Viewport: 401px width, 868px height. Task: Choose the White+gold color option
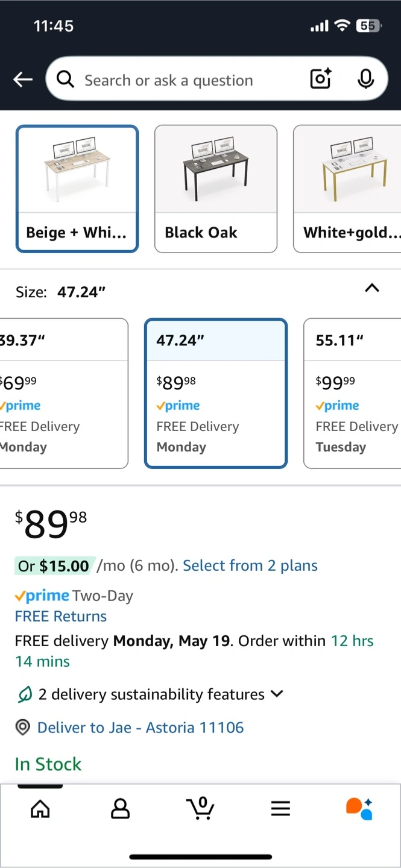[x=347, y=189]
